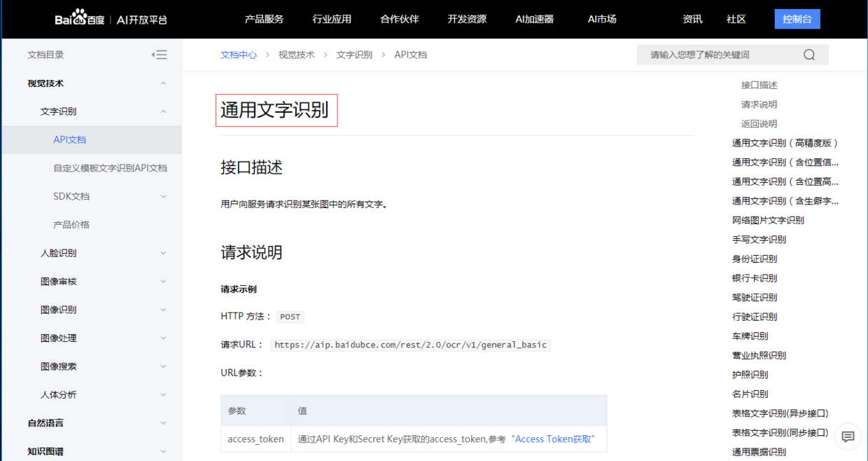The image size is (868, 461).
Task: Open the Access Token获取 link
Action: [554, 439]
